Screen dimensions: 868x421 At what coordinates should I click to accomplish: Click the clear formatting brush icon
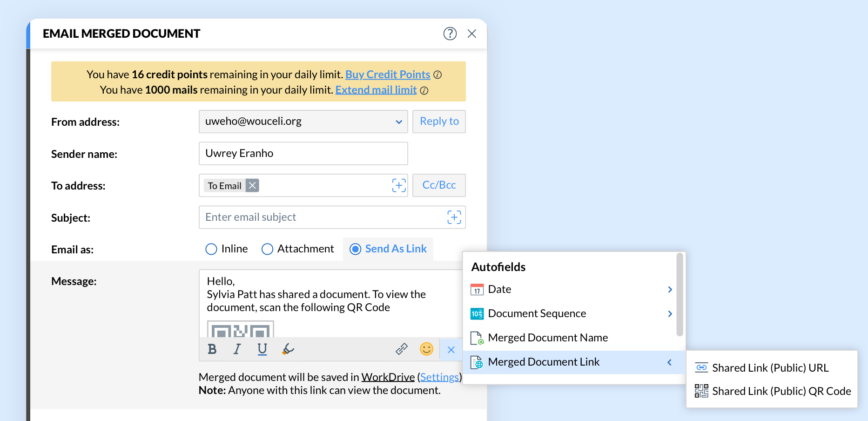point(288,349)
